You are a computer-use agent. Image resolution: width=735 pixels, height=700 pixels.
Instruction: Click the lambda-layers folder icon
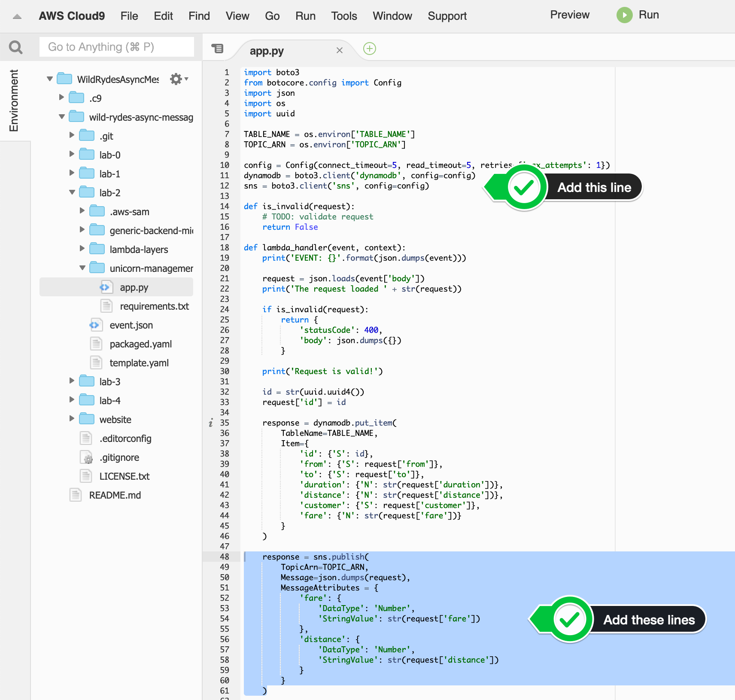[97, 249]
